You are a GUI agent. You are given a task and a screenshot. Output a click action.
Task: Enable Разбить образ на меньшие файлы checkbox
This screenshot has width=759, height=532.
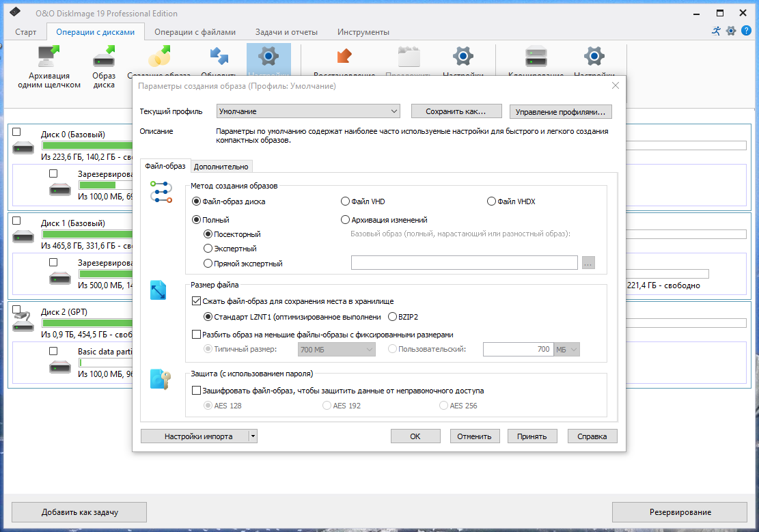coord(196,335)
